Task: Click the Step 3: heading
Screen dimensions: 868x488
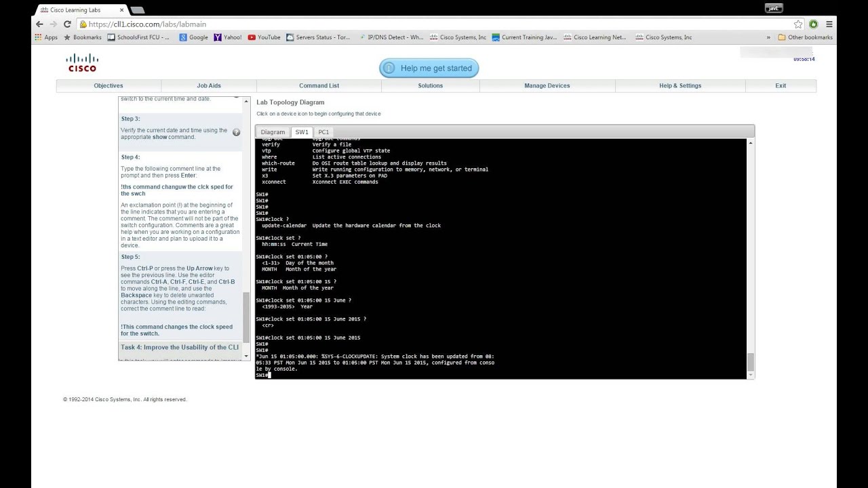Action: pyautogui.click(x=130, y=119)
